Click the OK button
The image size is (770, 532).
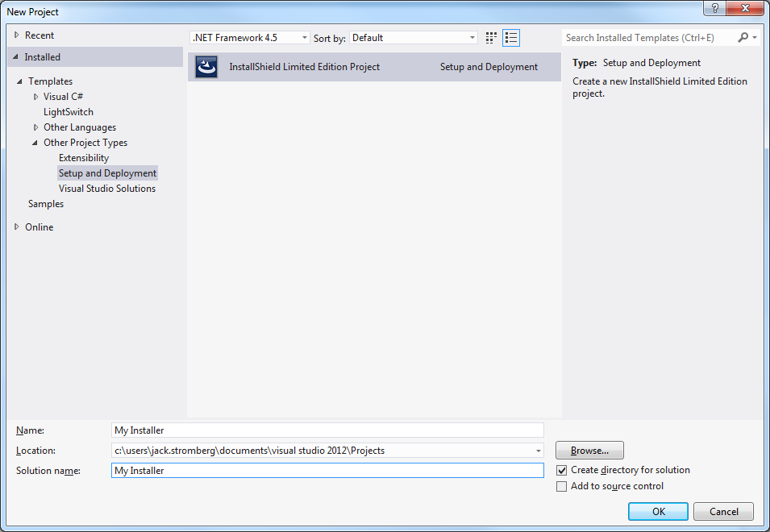click(658, 511)
